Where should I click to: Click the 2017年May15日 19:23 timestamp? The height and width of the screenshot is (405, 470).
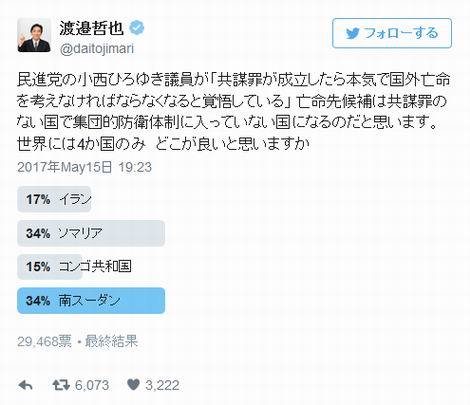click(x=84, y=167)
